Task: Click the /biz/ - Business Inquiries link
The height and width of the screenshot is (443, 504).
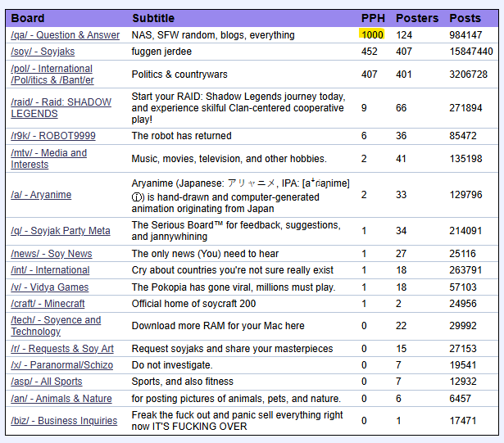Action: (x=64, y=421)
